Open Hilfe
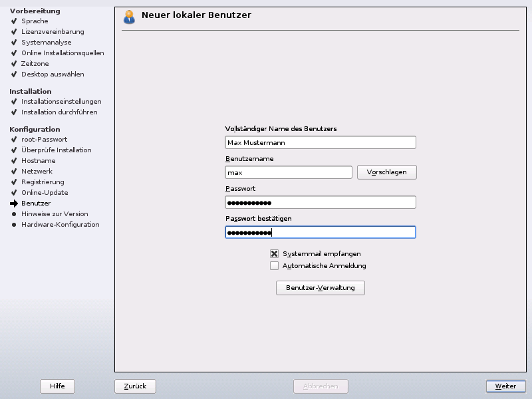 point(57,386)
